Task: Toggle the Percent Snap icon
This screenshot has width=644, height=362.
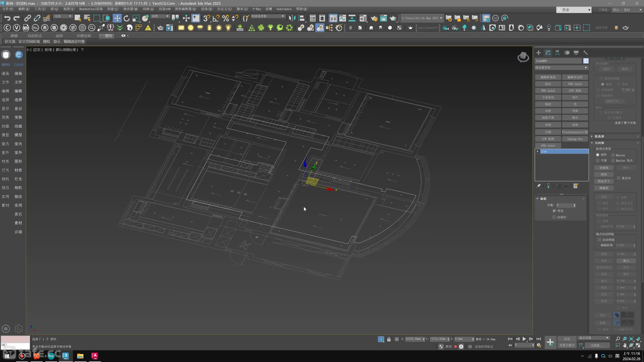Action: [225, 18]
